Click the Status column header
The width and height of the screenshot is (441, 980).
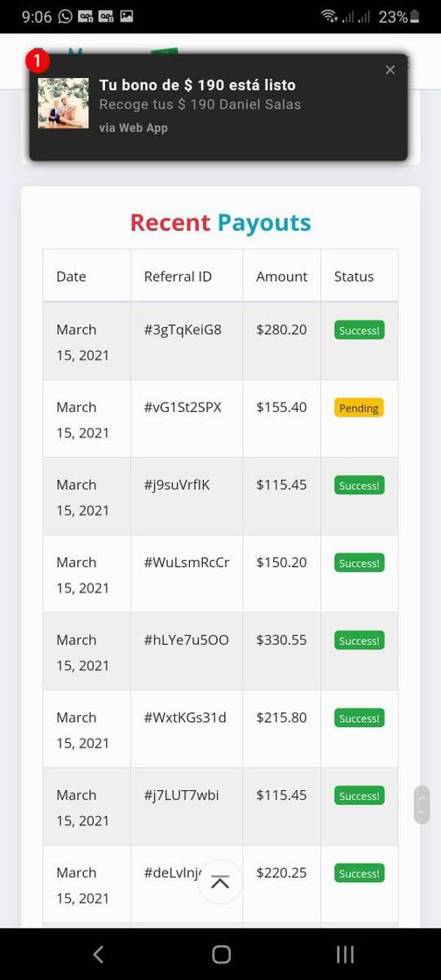tap(353, 276)
